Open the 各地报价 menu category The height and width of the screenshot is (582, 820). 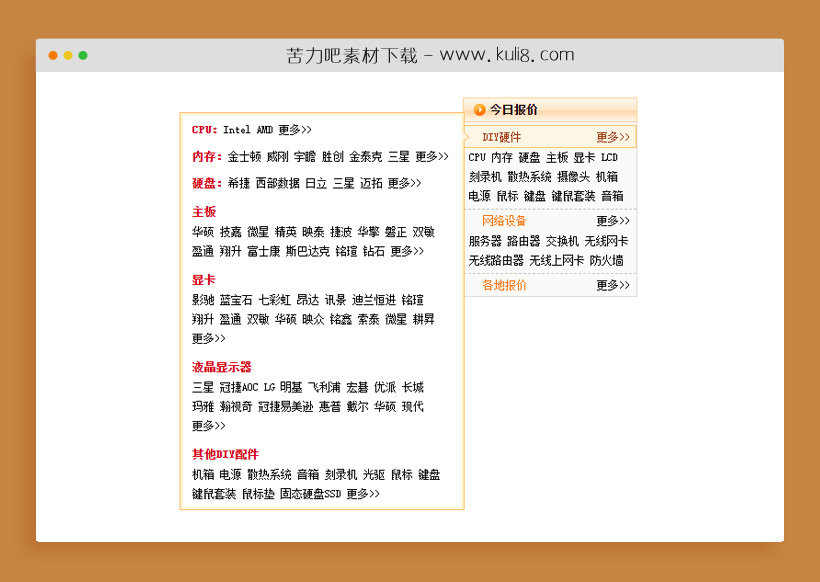pyautogui.click(x=504, y=286)
